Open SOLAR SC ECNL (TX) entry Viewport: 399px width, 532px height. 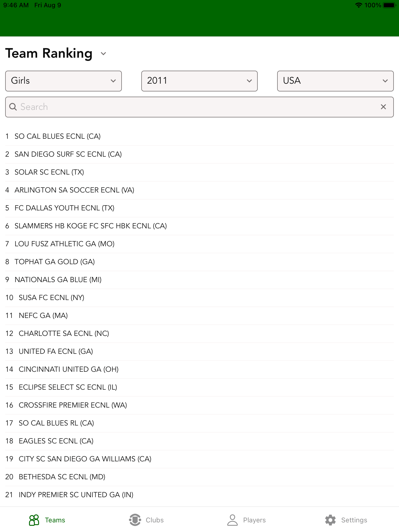pyautogui.click(x=49, y=172)
